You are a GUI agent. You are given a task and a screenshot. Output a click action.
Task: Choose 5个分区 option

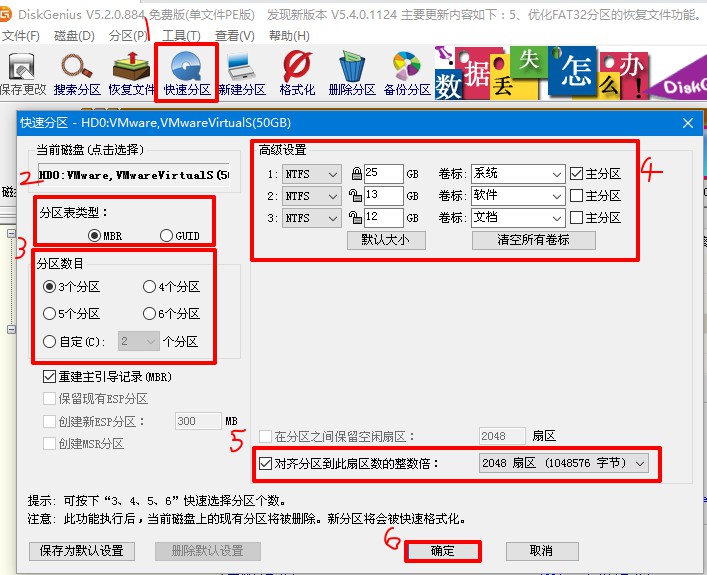pos(71,314)
